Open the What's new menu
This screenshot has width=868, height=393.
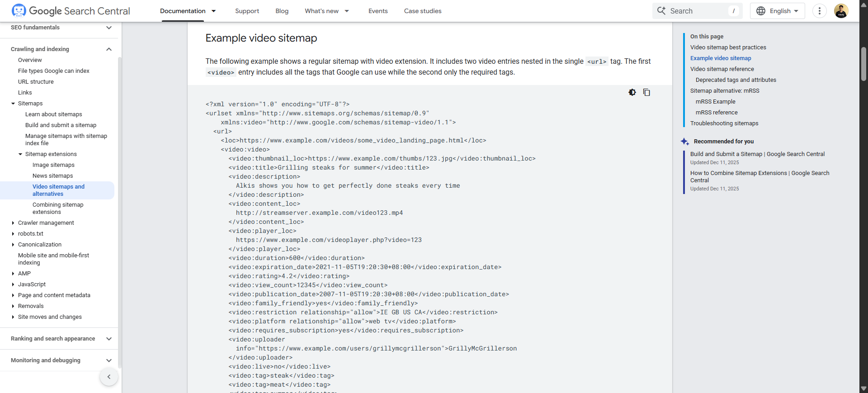tap(321, 11)
